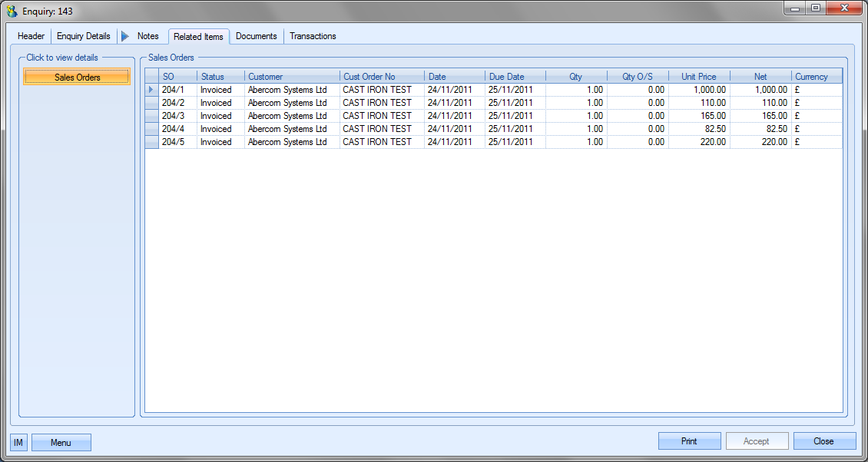Select sales order cell 204/5

(x=177, y=142)
